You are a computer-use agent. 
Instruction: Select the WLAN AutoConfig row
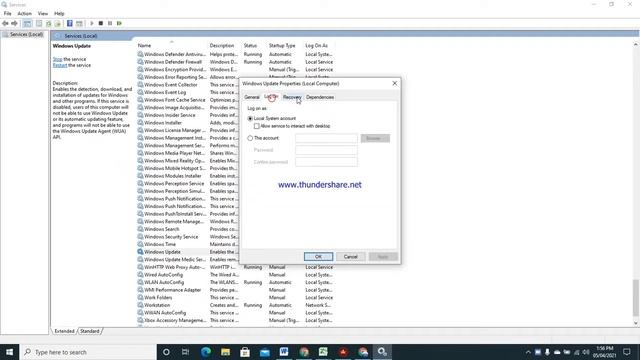pyautogui.click(x=236, y=282)
